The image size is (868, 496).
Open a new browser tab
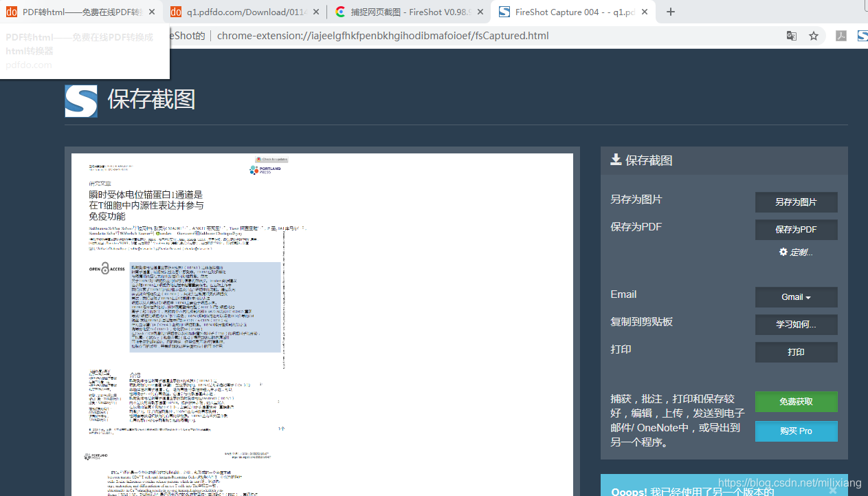point(671,12)
